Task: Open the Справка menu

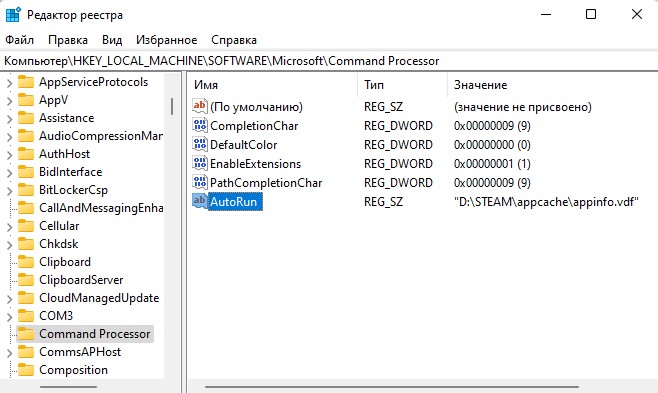Action: [x=234, y=40]
